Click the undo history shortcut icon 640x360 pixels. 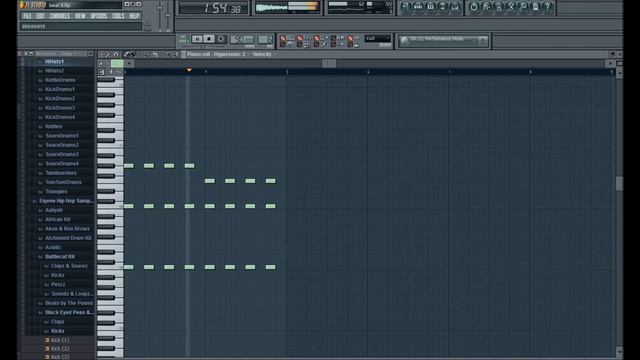(x=473, y=7)
